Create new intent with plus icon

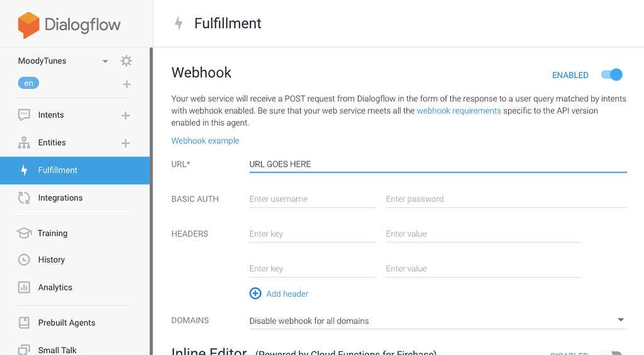126,116
